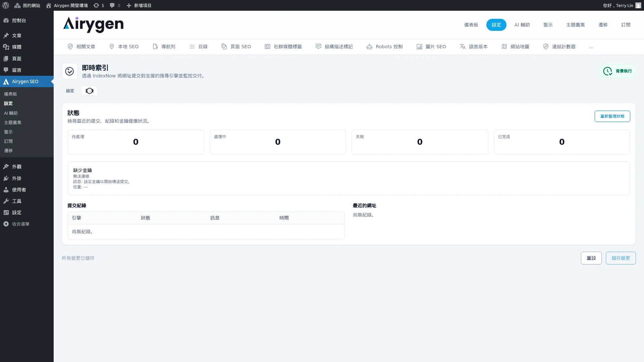Switch to the 警示 header tab
The width and height of the screenshot is (644, 362).
(548, 25)
